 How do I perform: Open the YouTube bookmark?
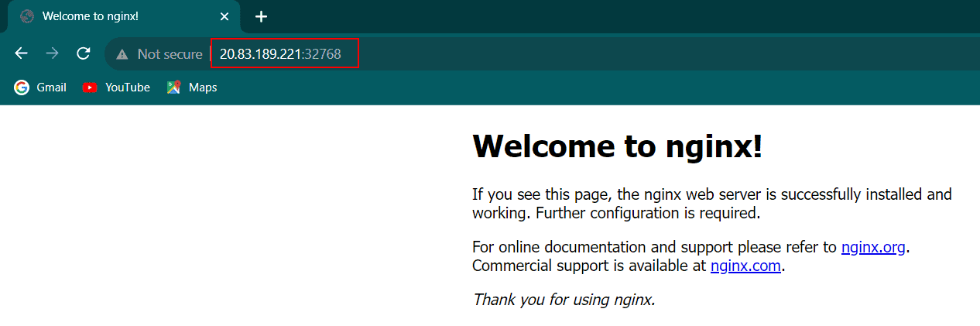pyautogui.click(x=116, y=88)
